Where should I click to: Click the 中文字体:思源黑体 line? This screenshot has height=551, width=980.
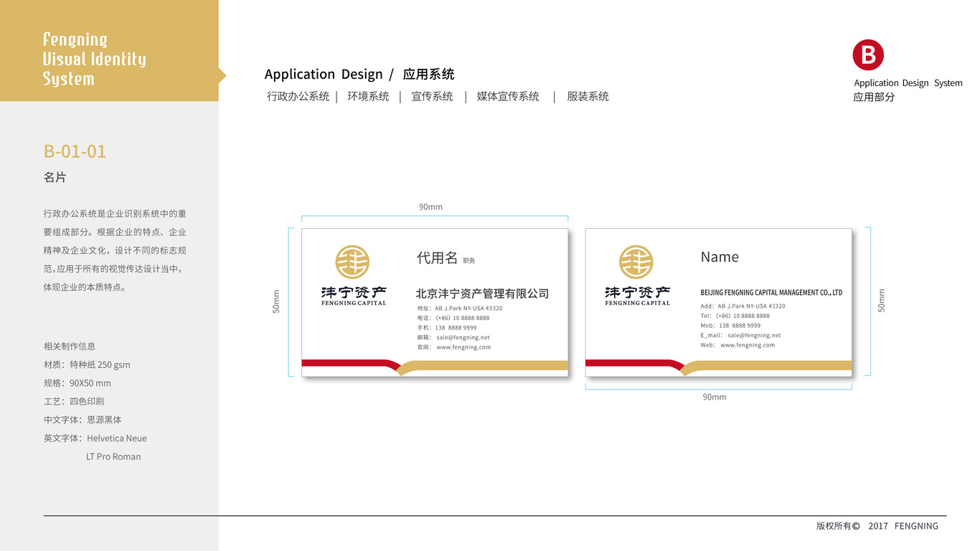83,420
